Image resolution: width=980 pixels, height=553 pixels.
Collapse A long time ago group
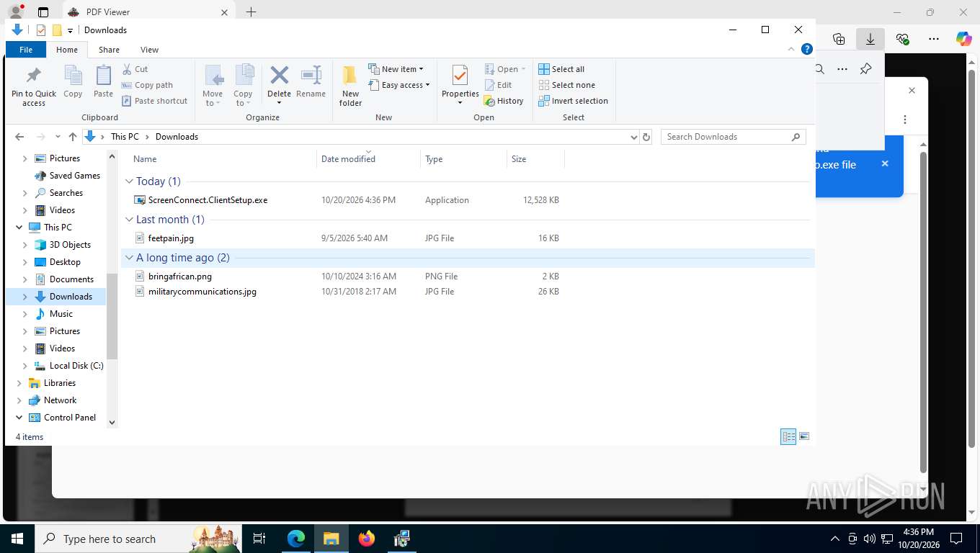[x=130, y=258]
